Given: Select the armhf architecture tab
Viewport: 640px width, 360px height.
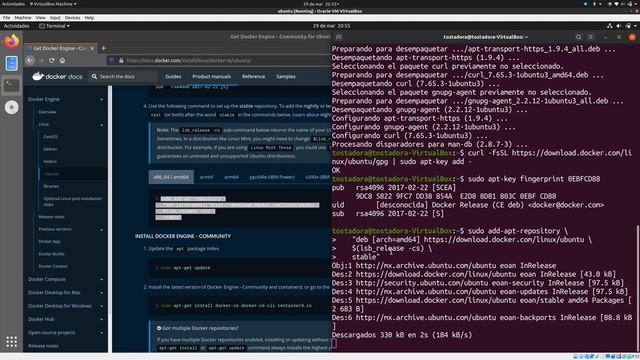Looking at the screenshot, I should pos(207,177).
